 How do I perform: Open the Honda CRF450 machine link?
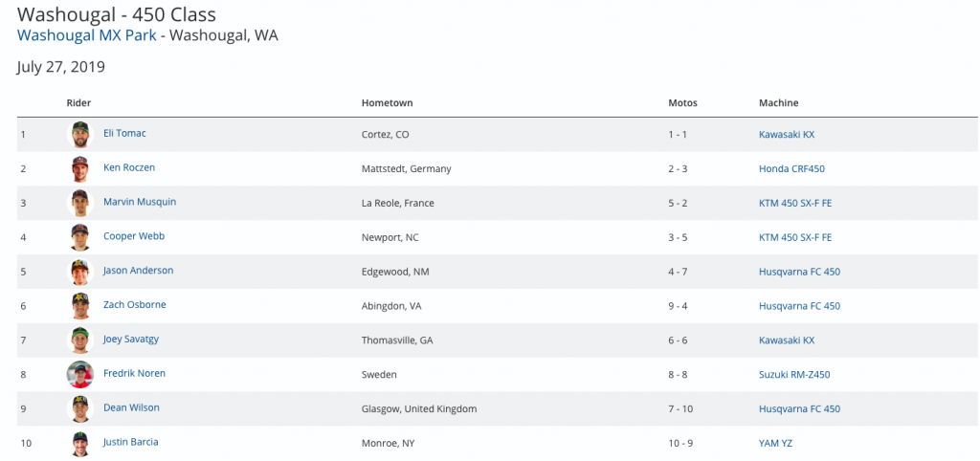(x=791, y=169)
